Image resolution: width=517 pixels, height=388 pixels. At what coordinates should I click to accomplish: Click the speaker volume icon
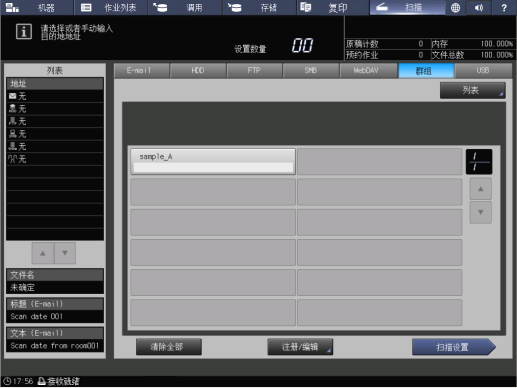[479, 7]
